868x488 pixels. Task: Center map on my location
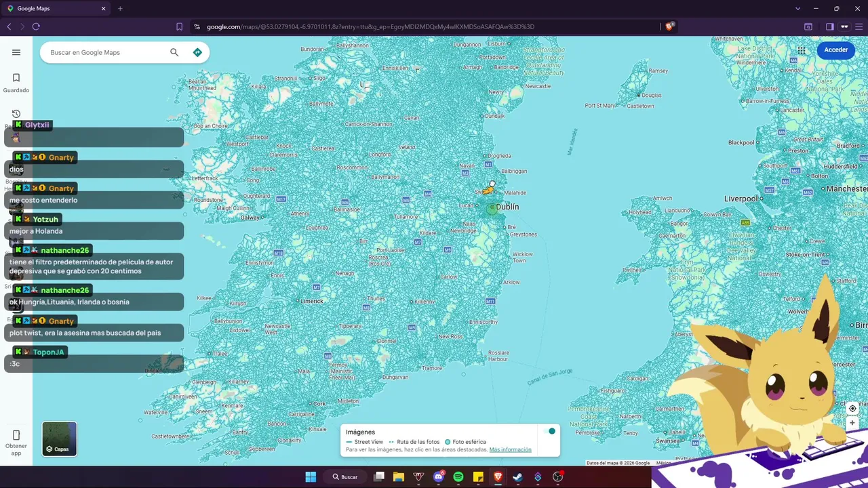click(x=852, y=409)
